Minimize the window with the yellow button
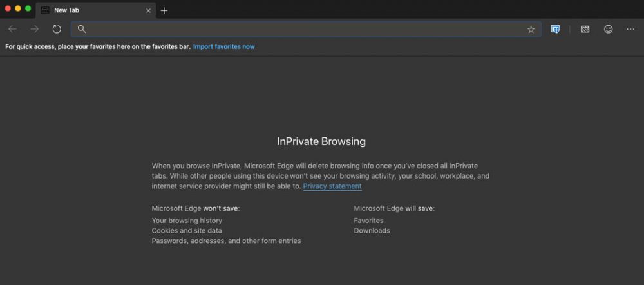644x285 pixels. pos(18,8)
